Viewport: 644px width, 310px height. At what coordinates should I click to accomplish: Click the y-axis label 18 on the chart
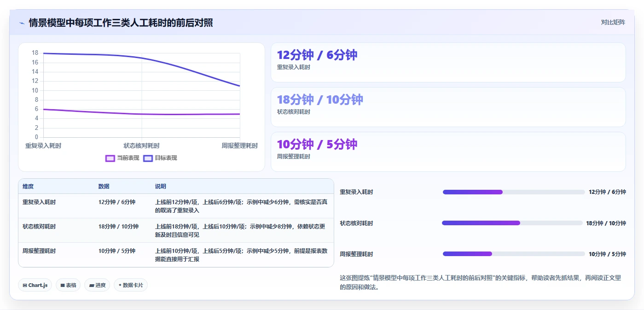point(35,53)
